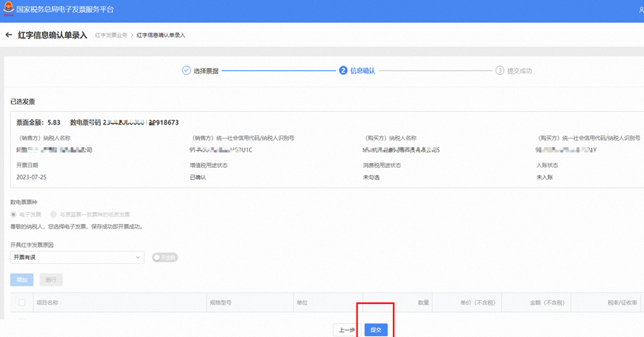Screen dimensions: 644x337
Task: Click the 增加 button
Action: (22, 280)
